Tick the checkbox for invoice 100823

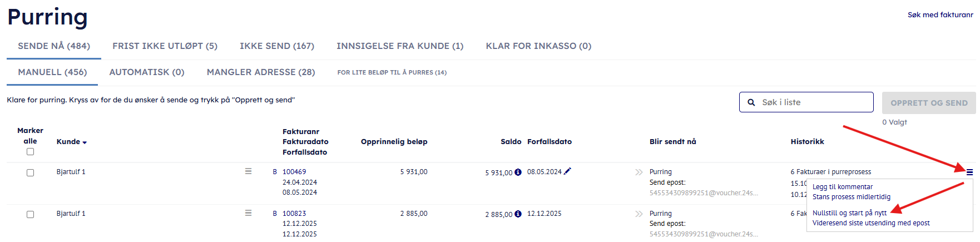(x=31, y=215)
